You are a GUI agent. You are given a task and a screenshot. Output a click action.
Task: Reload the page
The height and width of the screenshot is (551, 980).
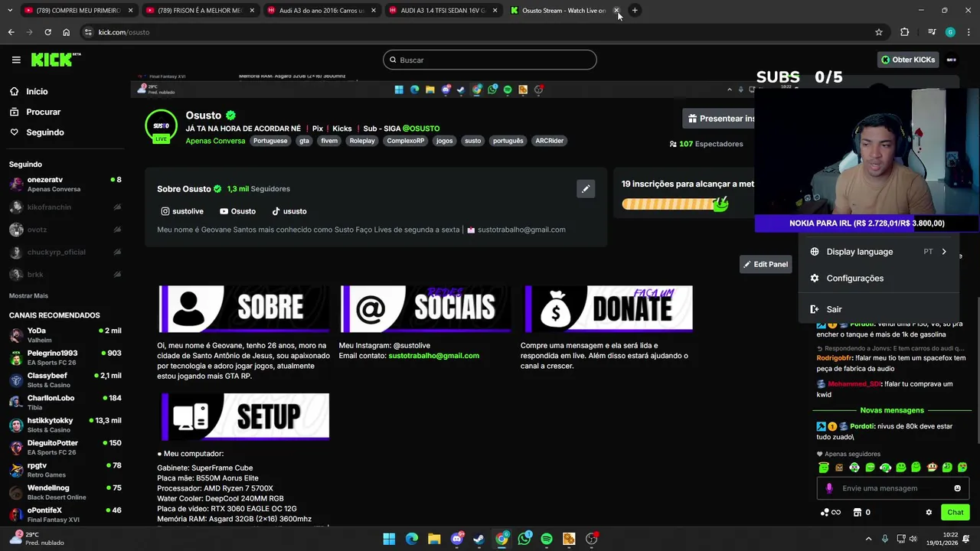tap(47, 32)
